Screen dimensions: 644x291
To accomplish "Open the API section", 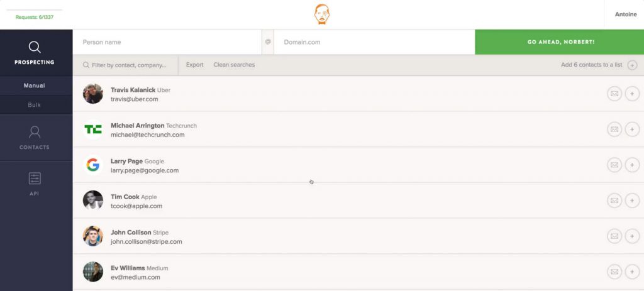I will click(35, 184).
